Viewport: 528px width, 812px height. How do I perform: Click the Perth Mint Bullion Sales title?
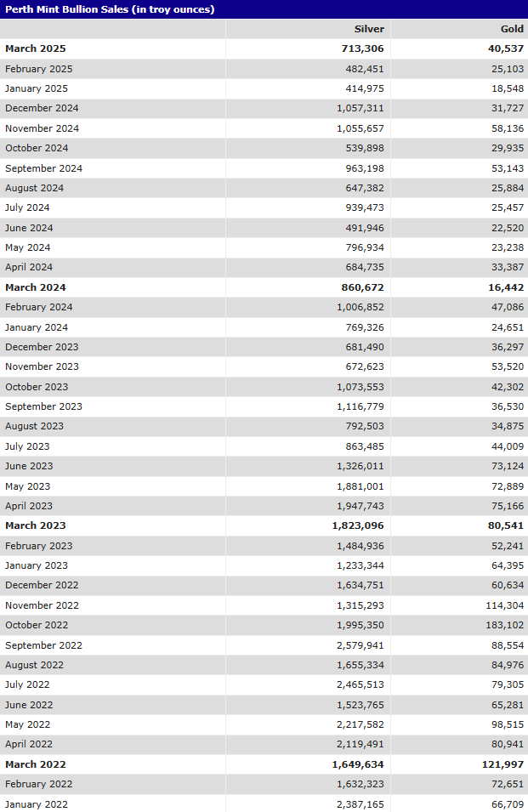[110, 9]
